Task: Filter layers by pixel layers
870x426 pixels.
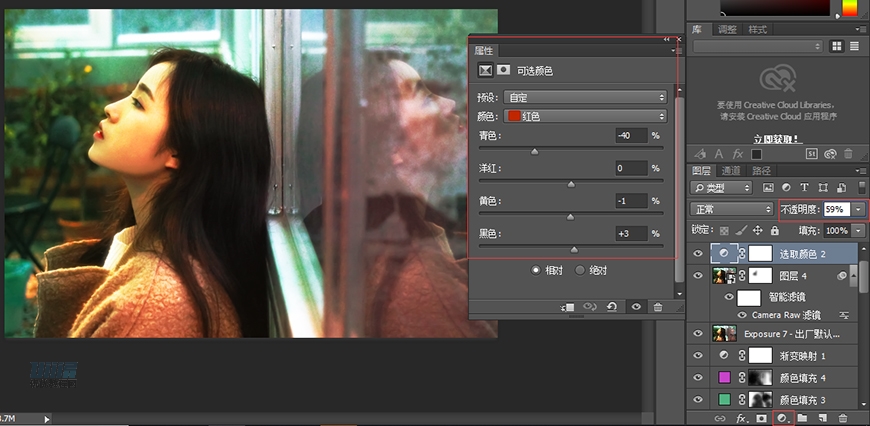Action: (x=768, y=187)
